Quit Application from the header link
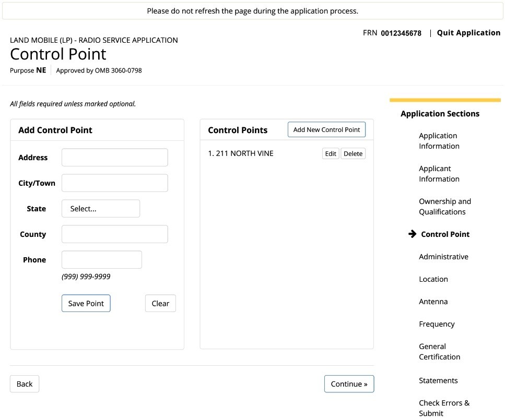Screen dimensions: 505x420 click(468, 33)
